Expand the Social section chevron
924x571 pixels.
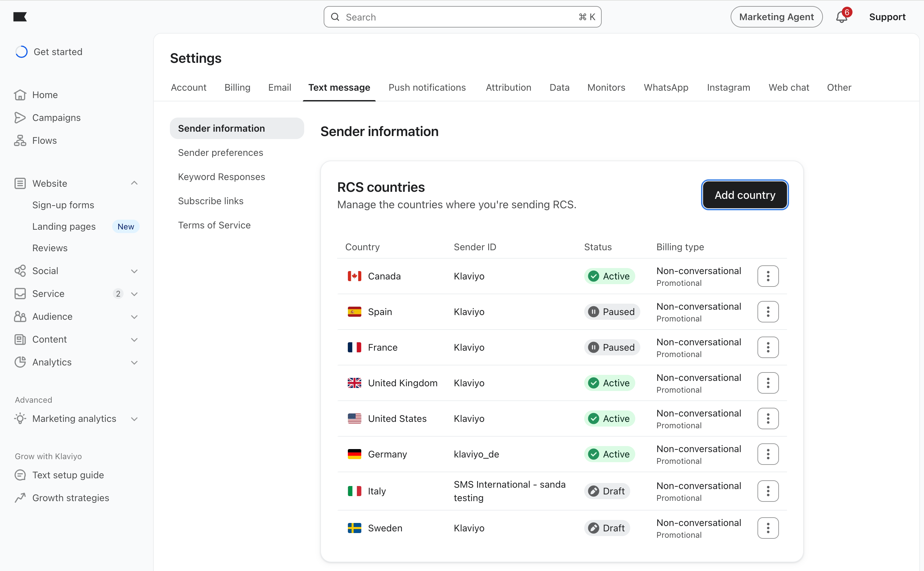pos(134,271)
